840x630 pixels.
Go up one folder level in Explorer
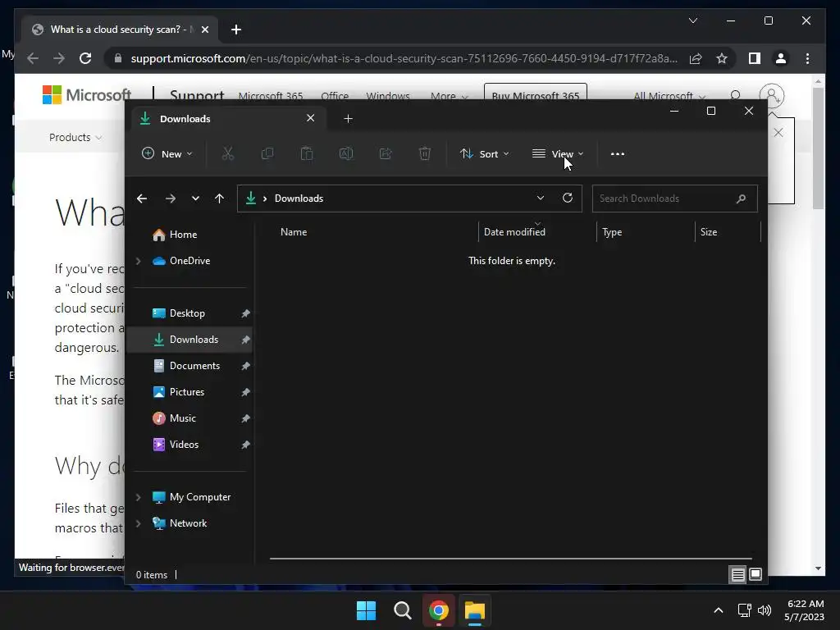tap(219, 199)
